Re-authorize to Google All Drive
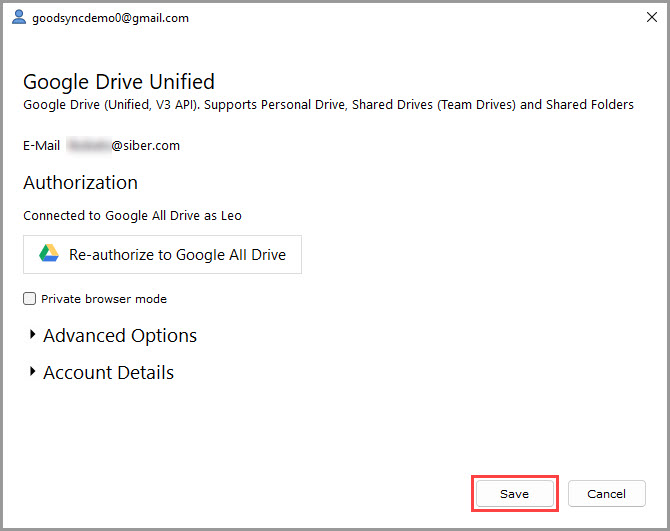The height and width of the screenshot is (531, 670). pyautogui.click(x=162, y=254)
